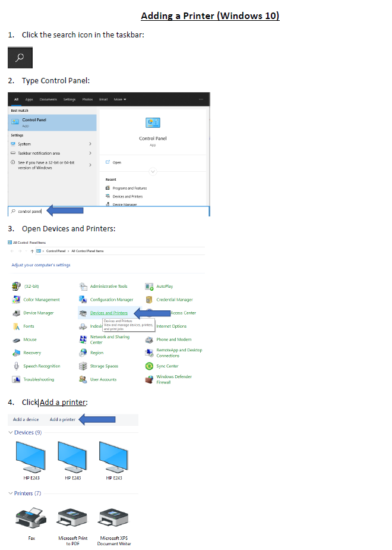The width and height of the screenshot is (392, 550).
Task: Open Network and Sharing Center icon
Action: coord(83,340)
